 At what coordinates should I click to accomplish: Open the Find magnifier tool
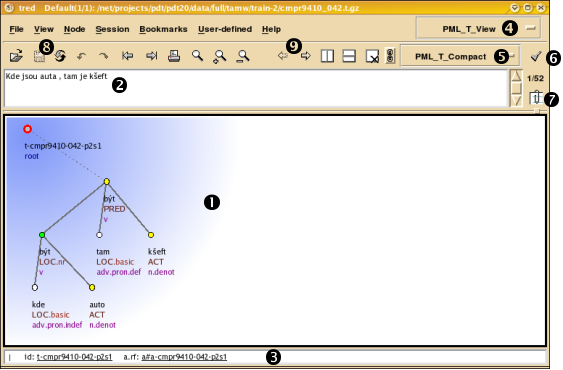tap(197, 56)
